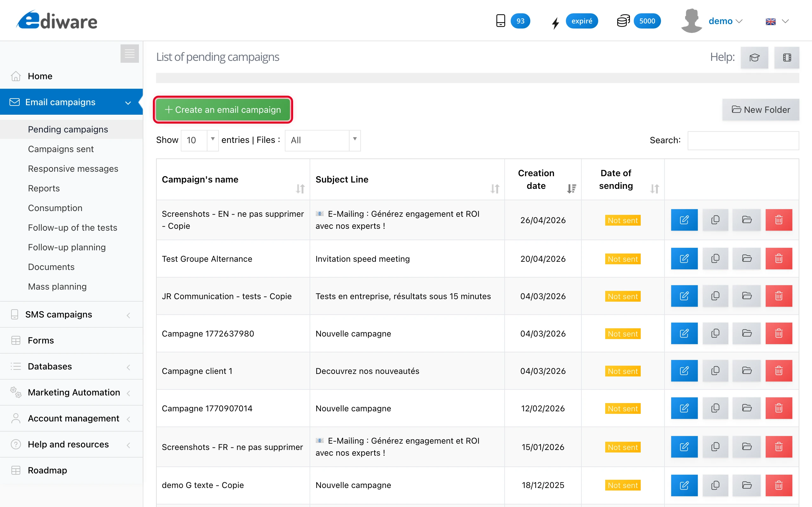The width and height of the screenshot is (812, 507).
Task: Open the graduation cap tutorial help
Action: point(754,57)
